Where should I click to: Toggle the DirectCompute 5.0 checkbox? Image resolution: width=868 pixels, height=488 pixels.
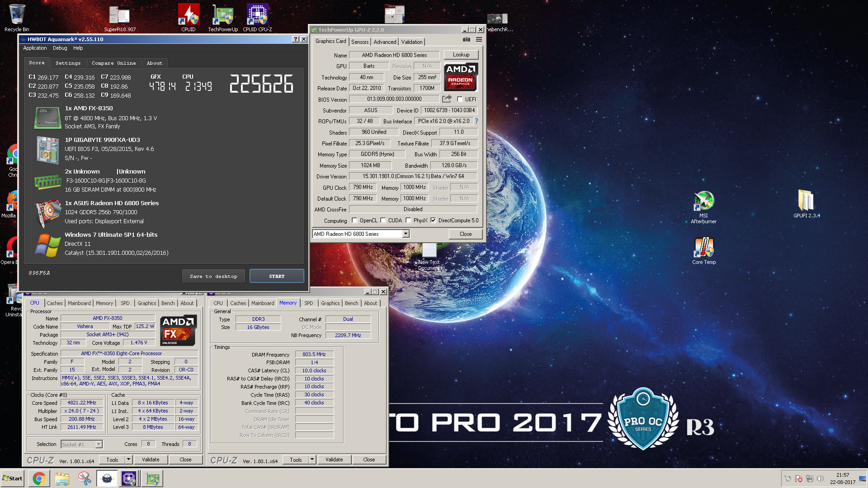pyautogui.click(x=433, y=221)
